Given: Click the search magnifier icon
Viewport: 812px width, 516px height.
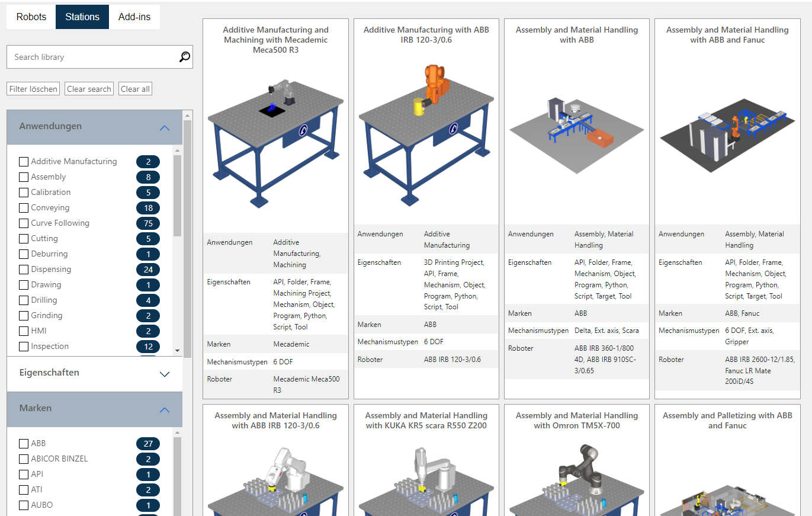Looking at the screenshot, I should [x=184, y=56].
